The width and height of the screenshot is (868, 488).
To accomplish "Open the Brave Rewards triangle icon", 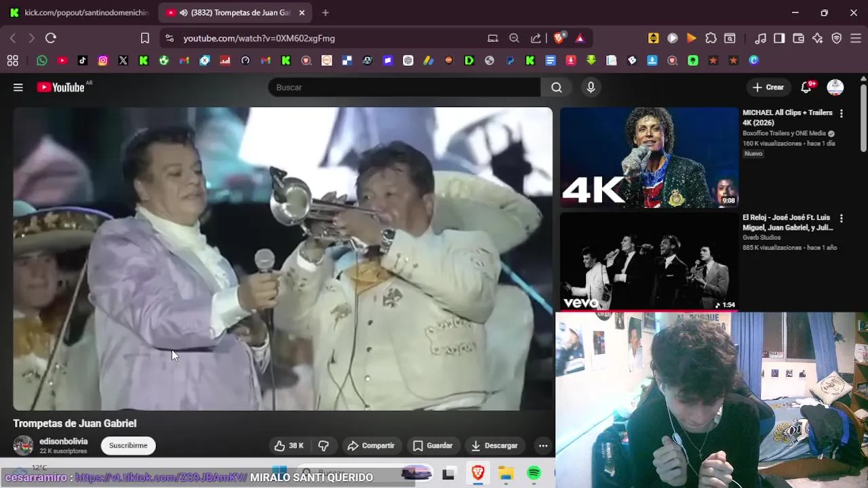I will [580, 39].
